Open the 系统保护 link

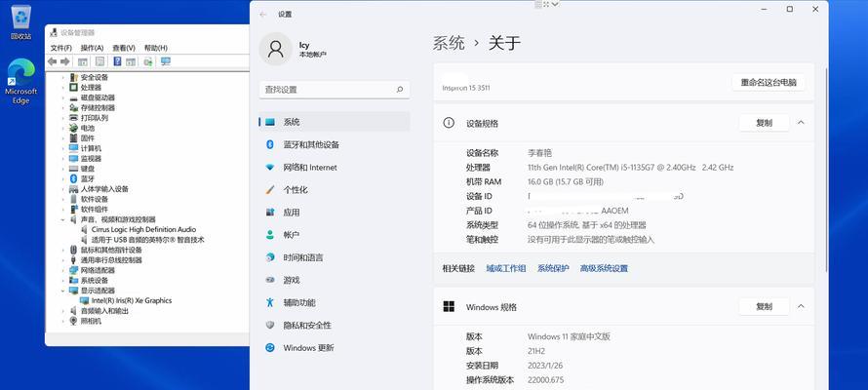[553, 268]
